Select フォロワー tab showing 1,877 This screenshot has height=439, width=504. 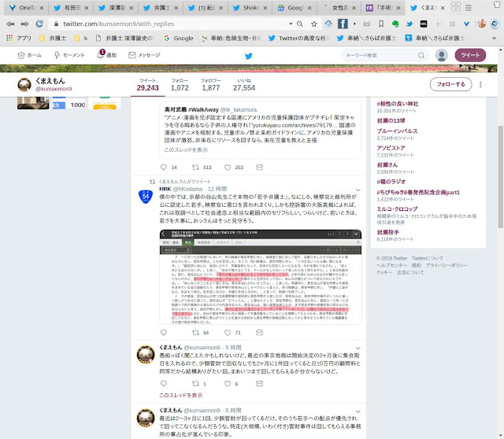[211, 85]
